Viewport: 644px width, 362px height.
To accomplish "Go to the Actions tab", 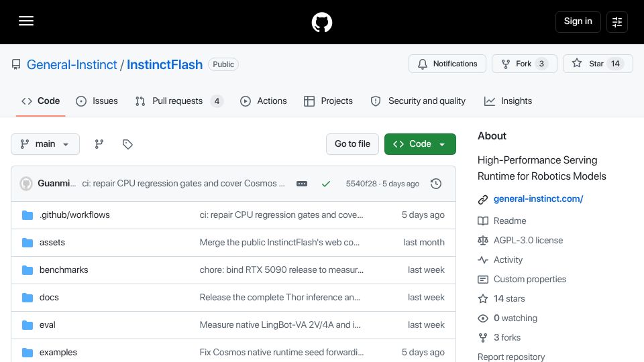I will (264, 101).
